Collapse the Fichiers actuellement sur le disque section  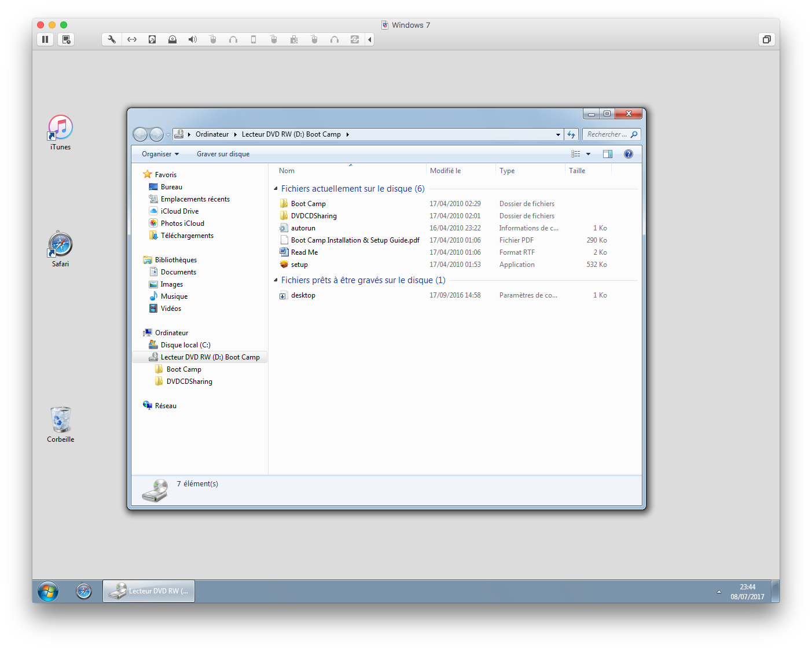pos(275,188)
